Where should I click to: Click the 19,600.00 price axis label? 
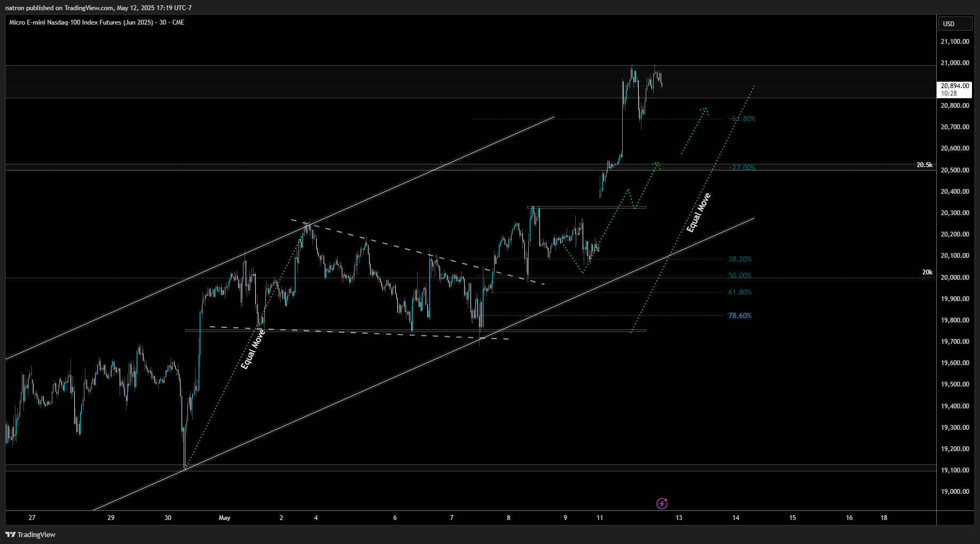(x=955, y=363)
